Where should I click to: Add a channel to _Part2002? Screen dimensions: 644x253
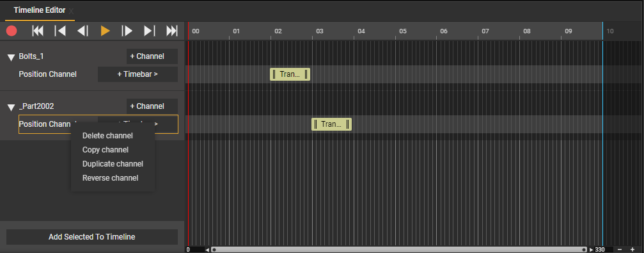click(x=152, y=106)
